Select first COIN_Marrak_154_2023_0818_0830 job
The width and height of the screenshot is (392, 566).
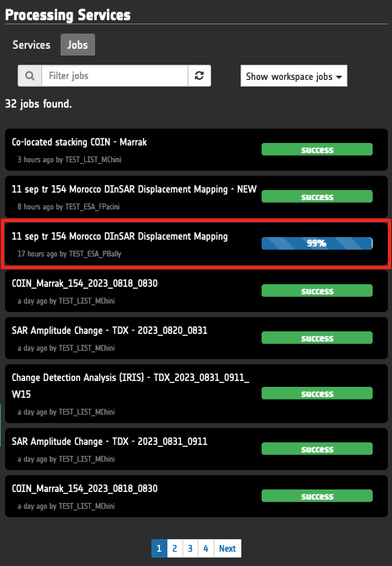tap(196, 291)
